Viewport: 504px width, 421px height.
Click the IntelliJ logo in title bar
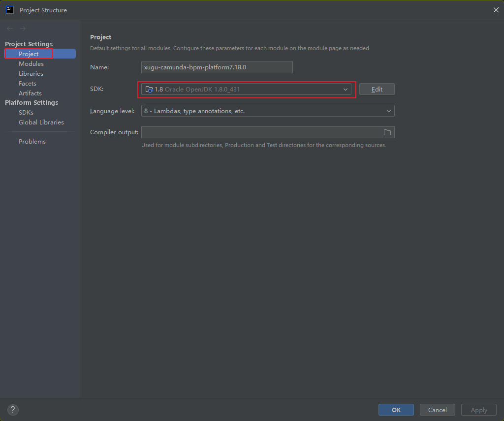click(9, 10)
